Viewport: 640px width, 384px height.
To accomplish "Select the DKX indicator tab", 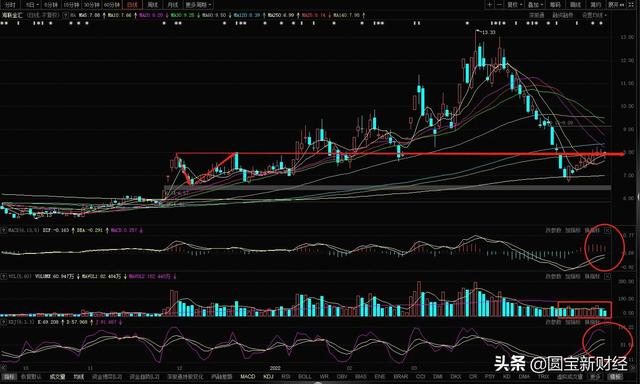I will click(456, 377).
